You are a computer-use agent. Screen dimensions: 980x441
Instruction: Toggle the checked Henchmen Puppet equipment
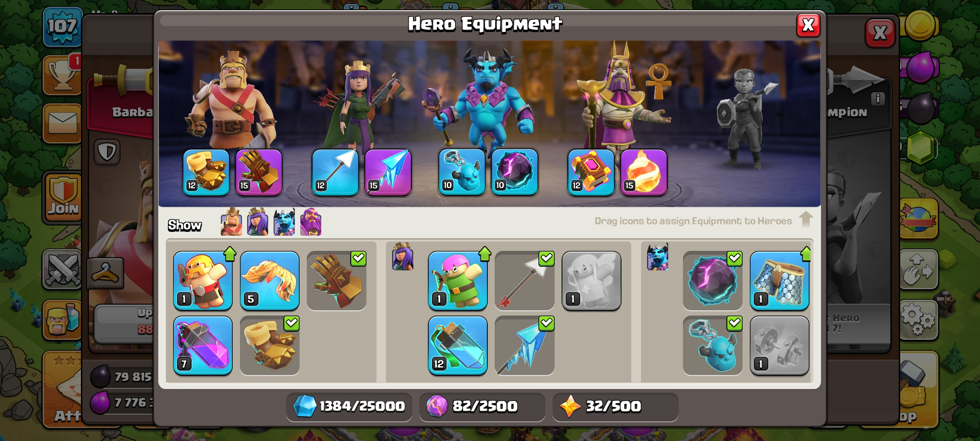point(712,346)
